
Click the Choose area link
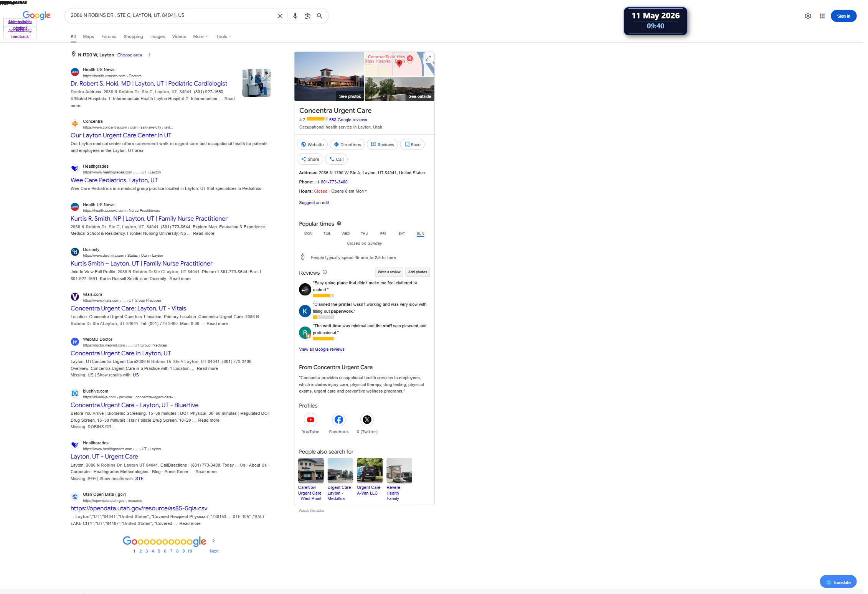click(130, 55)
